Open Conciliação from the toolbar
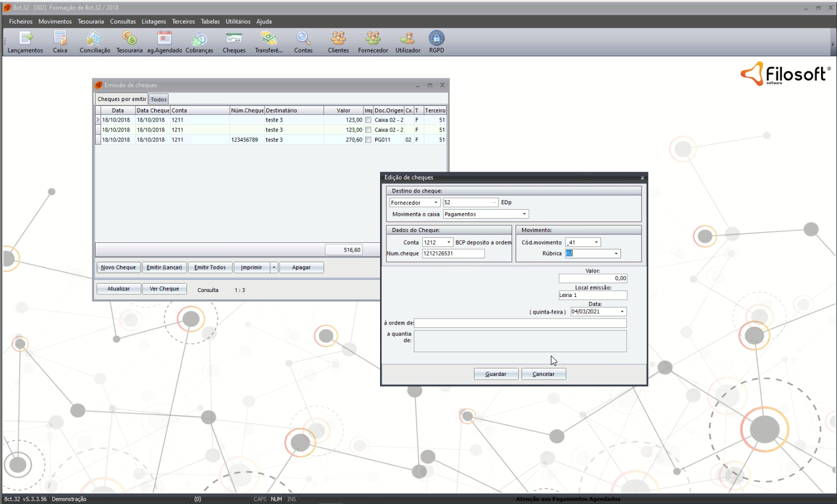Image resolution: width=837 pixels, height=504 pixels. coord(94,39)
